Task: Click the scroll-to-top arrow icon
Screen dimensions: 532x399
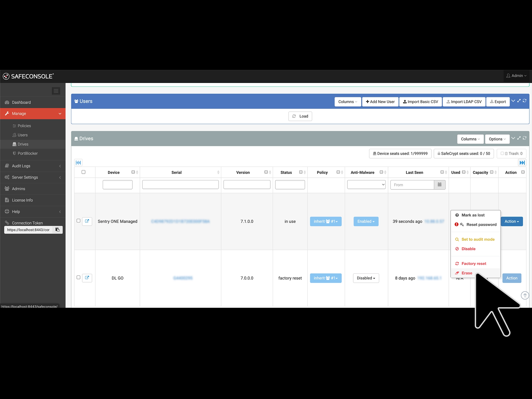Action: [x=525, y=295]
